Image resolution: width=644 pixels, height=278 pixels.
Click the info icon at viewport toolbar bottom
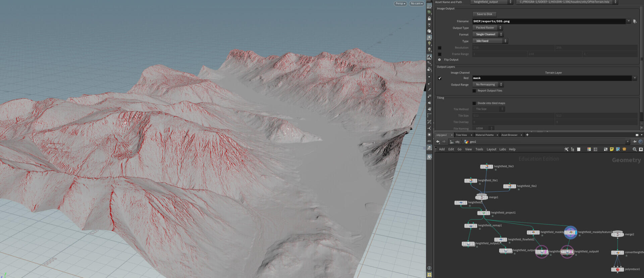pos(429,268)
